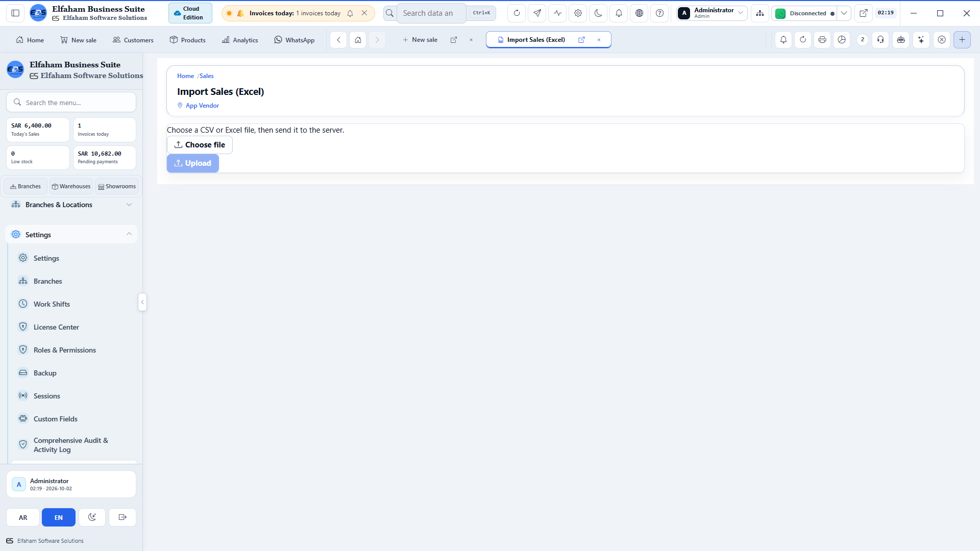
Task: Switch to the New sale tab
Action: point(420,40)
